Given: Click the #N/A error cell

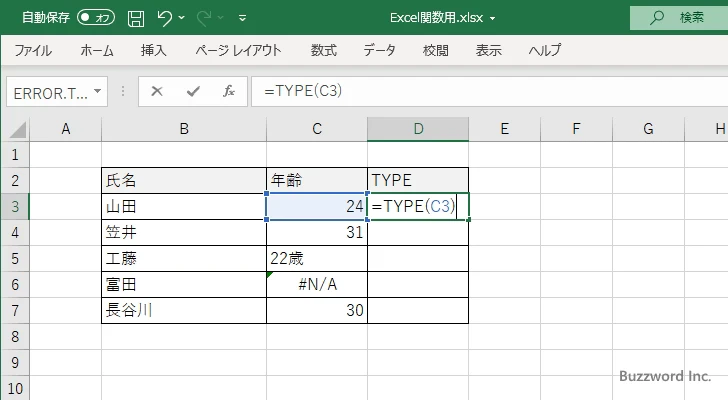Looking at the screenshot, I should tap(317, 284).
